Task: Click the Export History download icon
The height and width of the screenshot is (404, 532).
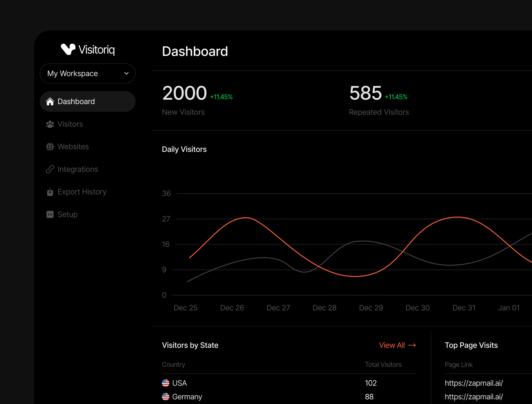Action: coord(50,192)
